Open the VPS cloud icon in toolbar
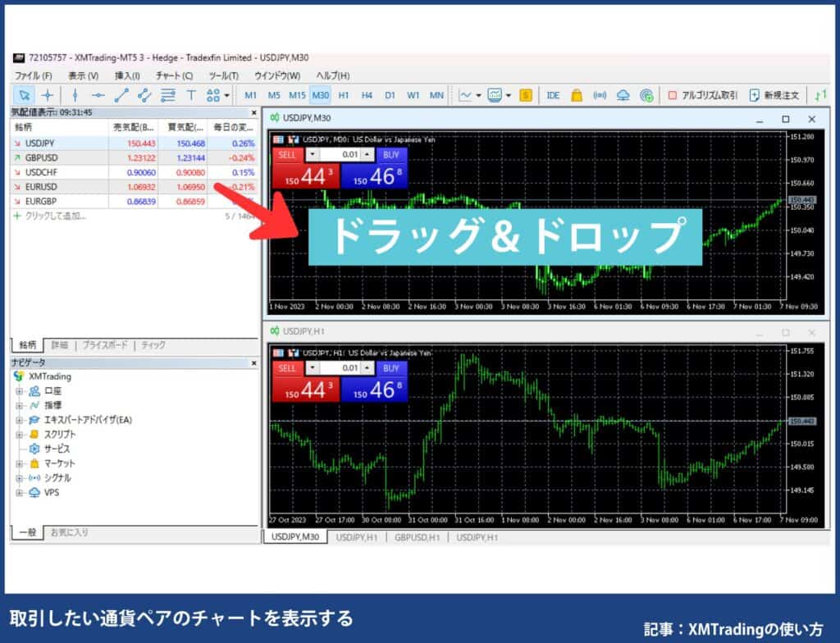Viewport: 840px width, 643px height. point(623,95)
